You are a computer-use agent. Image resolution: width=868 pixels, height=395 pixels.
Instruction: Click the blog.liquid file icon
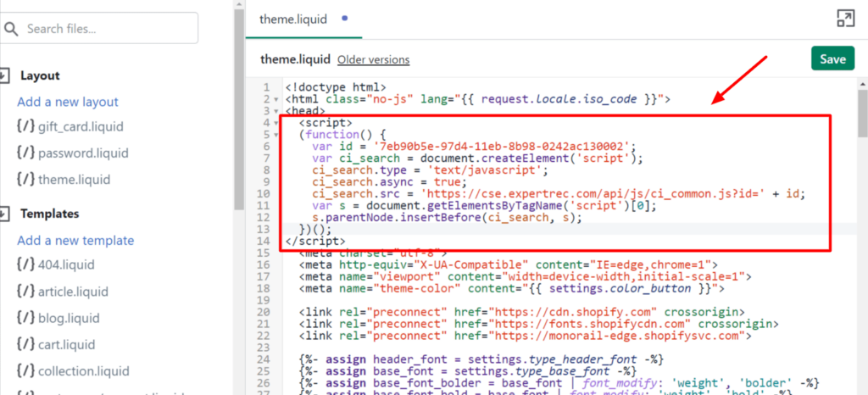[x=25, y=318]
